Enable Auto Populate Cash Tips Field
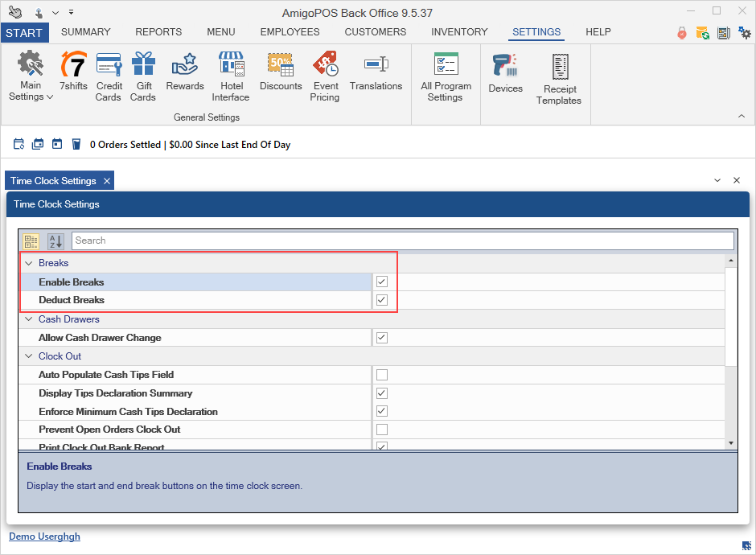The height and width of the screenshot is (555, 756). click(x=382, y=375)
